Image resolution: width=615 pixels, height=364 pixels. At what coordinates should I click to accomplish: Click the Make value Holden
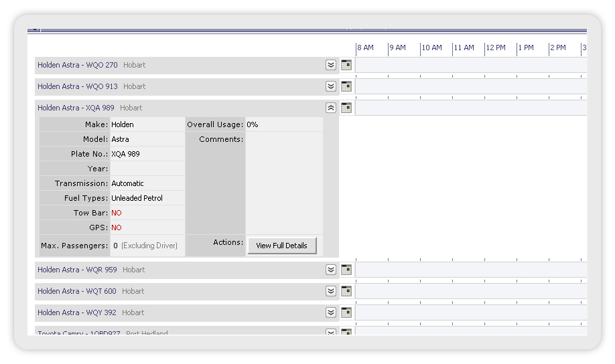click(x=123, y=124)
